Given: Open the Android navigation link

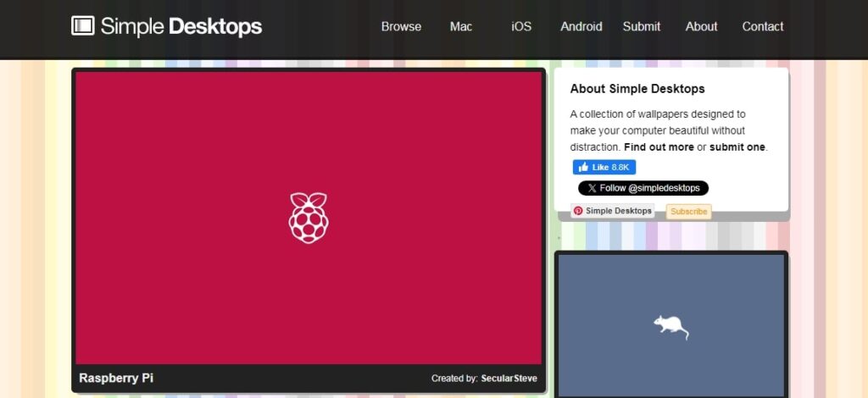Looking at the screenshot, I should coord(581,26).
